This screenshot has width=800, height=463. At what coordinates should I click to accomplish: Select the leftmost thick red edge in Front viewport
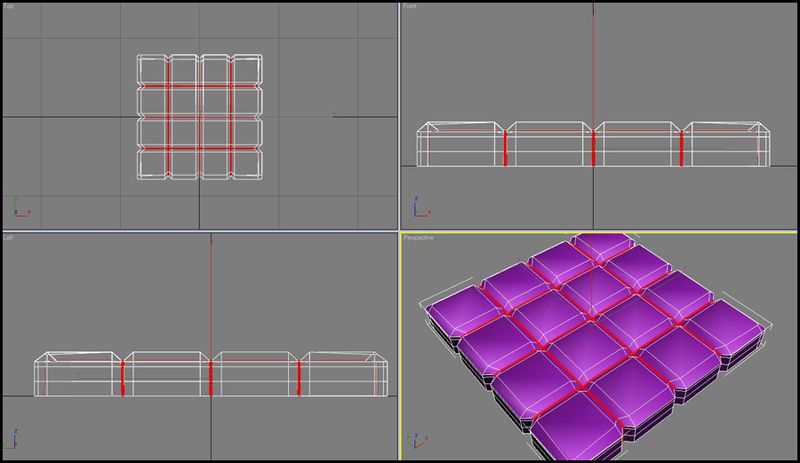pyautogui.click(x=505, y=148)
